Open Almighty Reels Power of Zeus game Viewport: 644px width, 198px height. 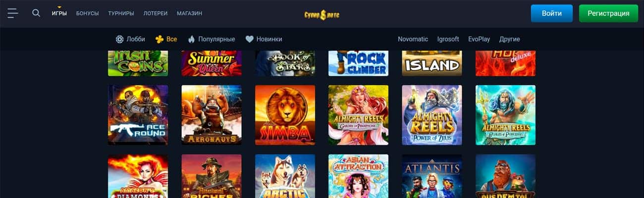431,115
